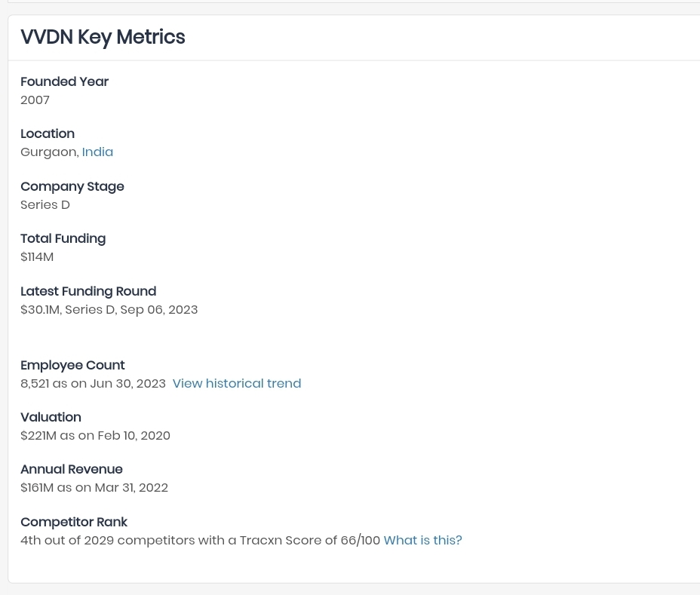Click the Company Stage label
700x595 pixels.
pos(72,186)
